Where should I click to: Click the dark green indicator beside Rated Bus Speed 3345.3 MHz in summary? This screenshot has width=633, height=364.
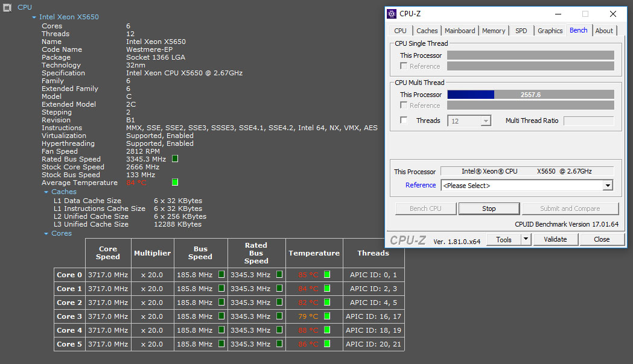[175, 159]
